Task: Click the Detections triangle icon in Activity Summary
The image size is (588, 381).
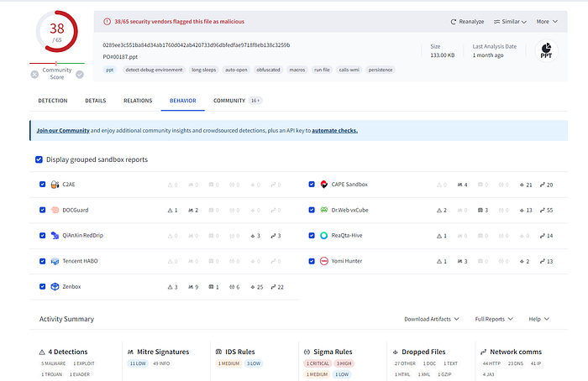Action: [x=42, y=352]
